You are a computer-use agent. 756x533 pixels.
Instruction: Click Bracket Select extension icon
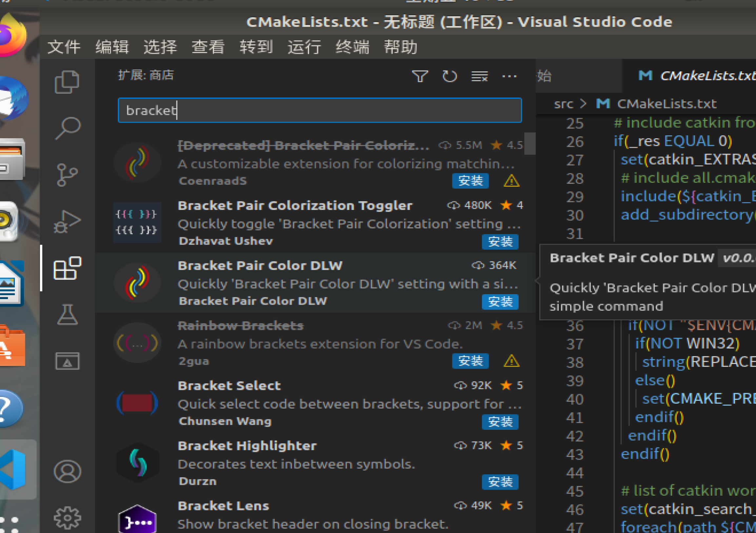pyautogui.click(x=137, y=403)
